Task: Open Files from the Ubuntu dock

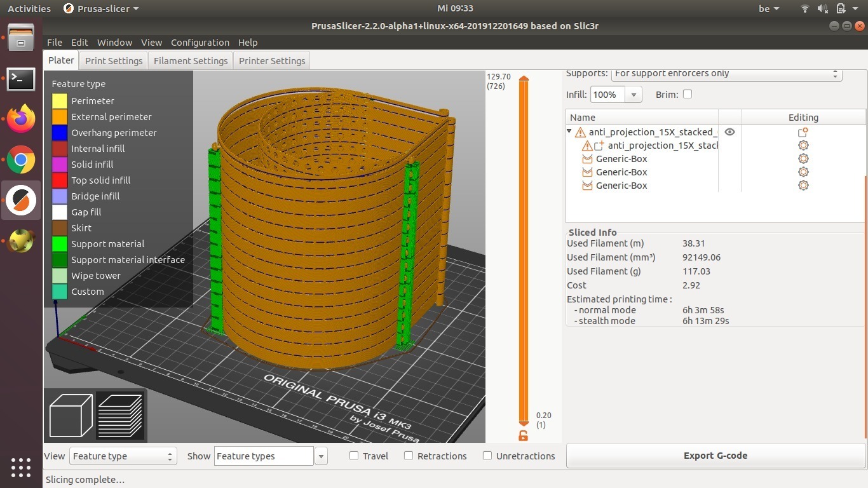Action: [x=21, y=37]
